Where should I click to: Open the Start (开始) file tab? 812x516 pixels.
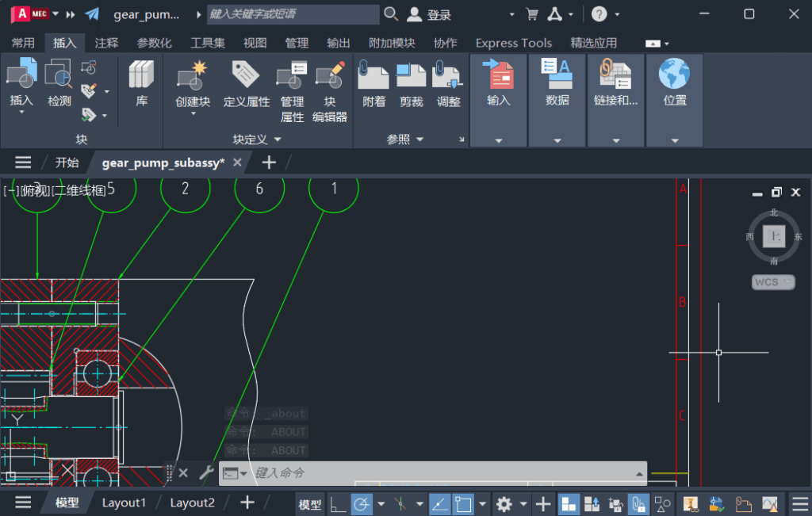point(67,162)
